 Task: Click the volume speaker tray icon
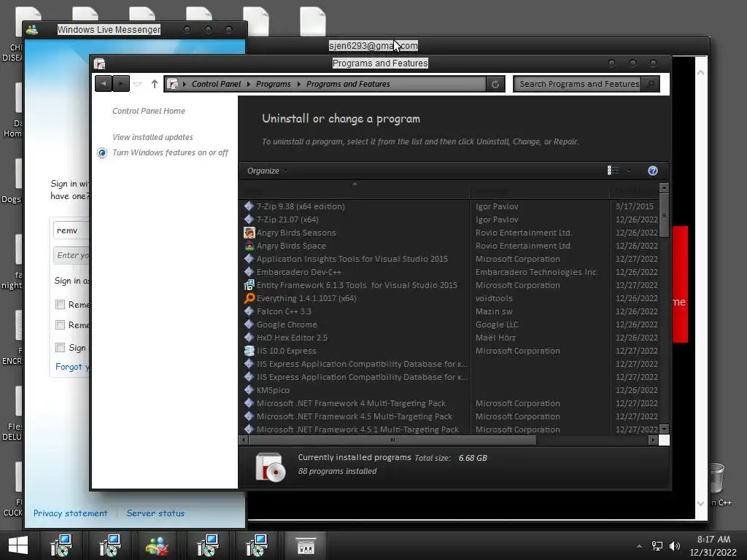pos(675,546)
